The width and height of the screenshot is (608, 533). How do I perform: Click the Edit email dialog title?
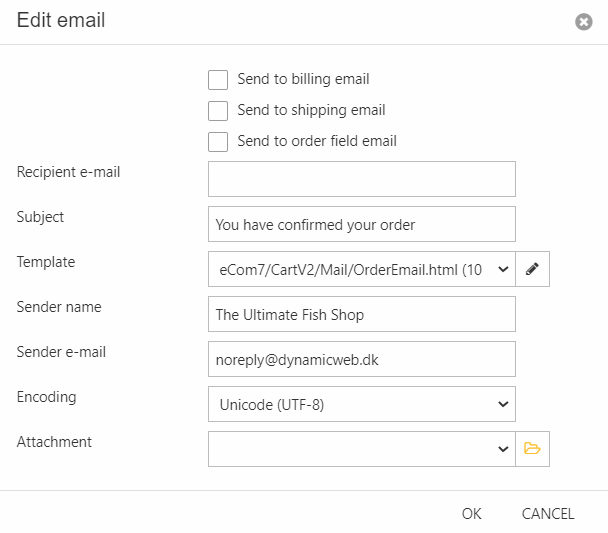pyautogui.click(x=61, y=21)
